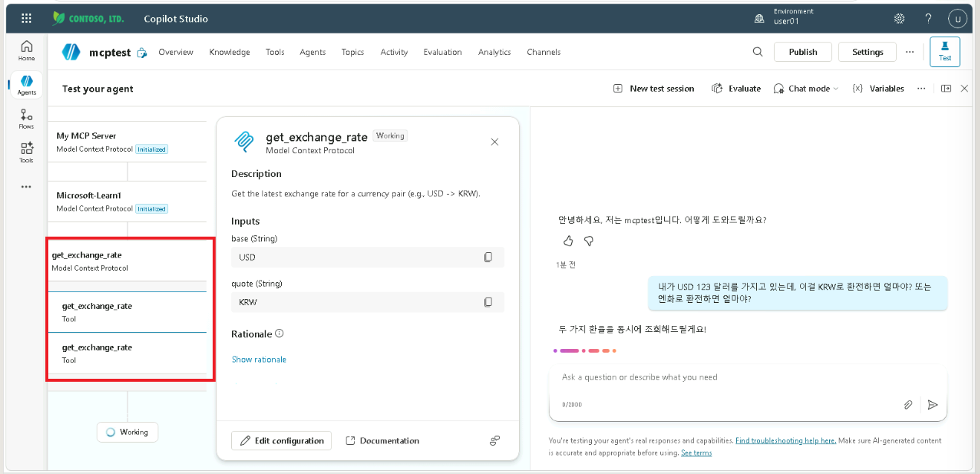Open Agents in left sidebar
Screen dimensions: 980x474
(27, 86)
